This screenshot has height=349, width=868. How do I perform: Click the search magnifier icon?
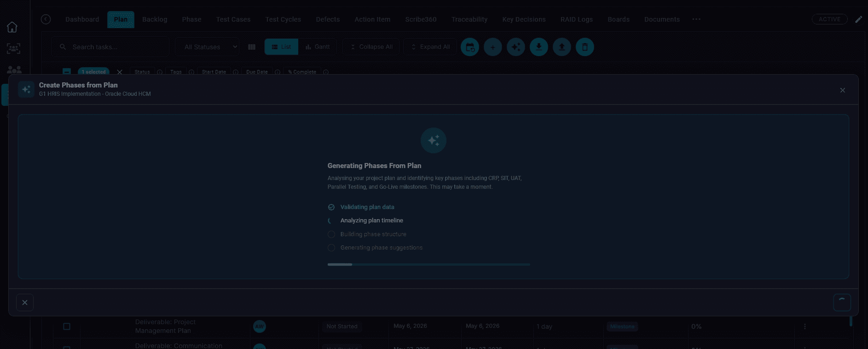(x=63, y=47)
